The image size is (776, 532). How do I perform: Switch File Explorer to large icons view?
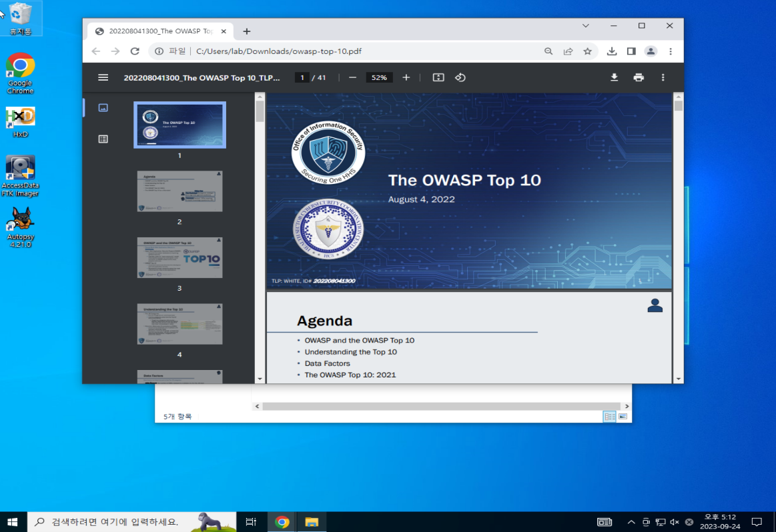(x=623, y=417)
